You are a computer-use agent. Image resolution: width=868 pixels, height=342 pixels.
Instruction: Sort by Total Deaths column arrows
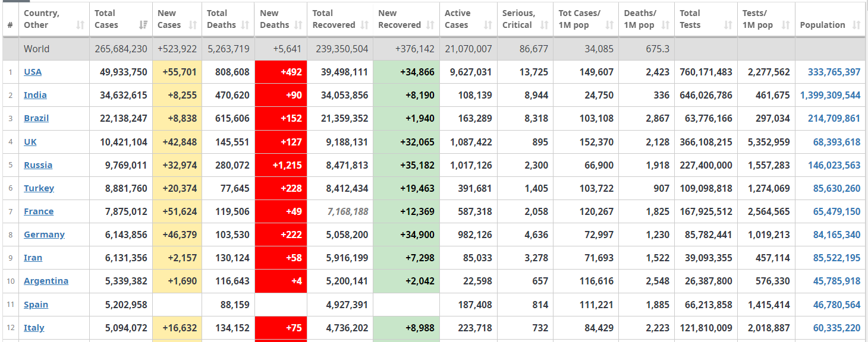[246, 25]
